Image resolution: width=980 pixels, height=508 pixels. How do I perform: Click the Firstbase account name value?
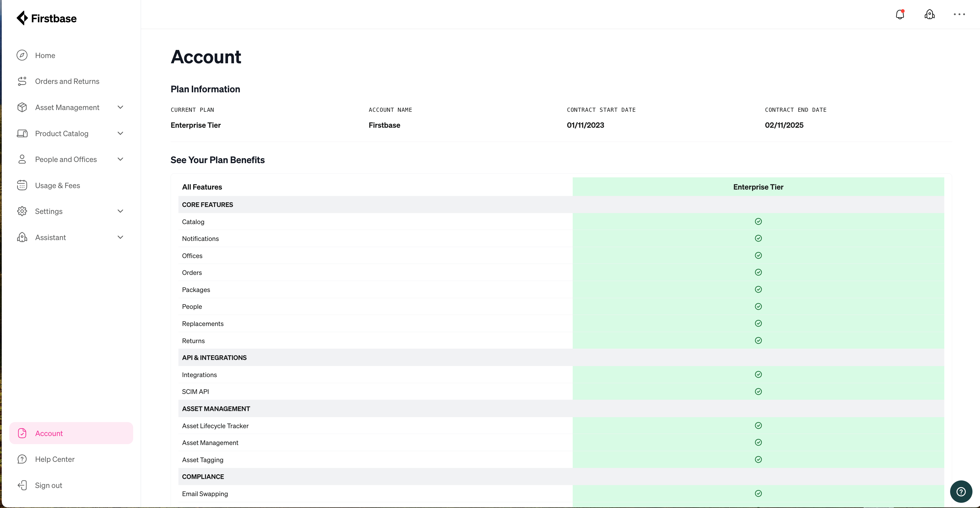384,125
